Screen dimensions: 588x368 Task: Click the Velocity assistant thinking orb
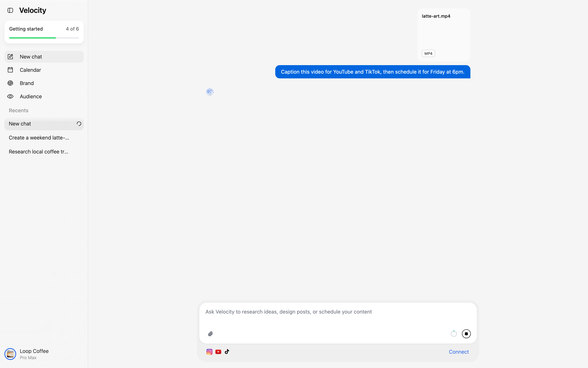coord(210,92)
